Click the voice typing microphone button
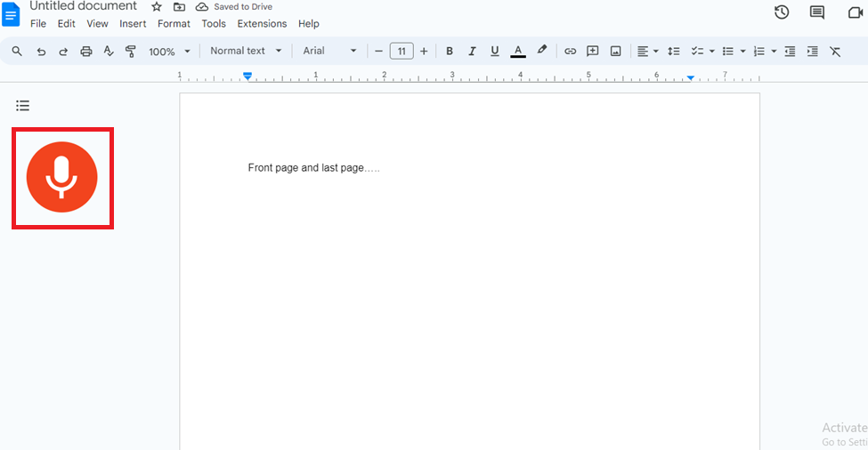Image resolution: width=868 pixels, height=450 pixels. 62,177
